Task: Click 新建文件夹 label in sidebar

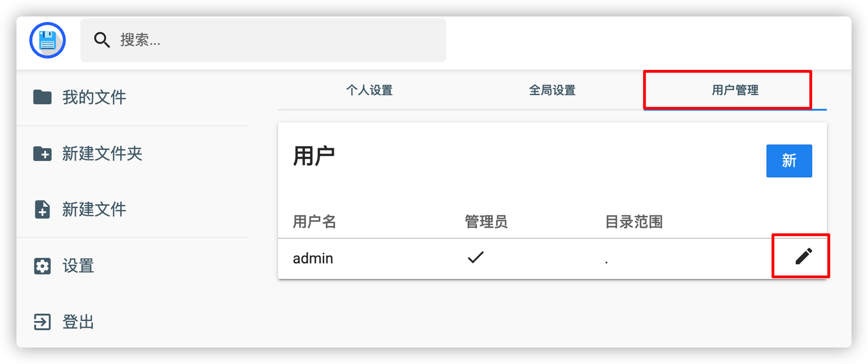Action: pyautogui.click(x=102, y=154)
